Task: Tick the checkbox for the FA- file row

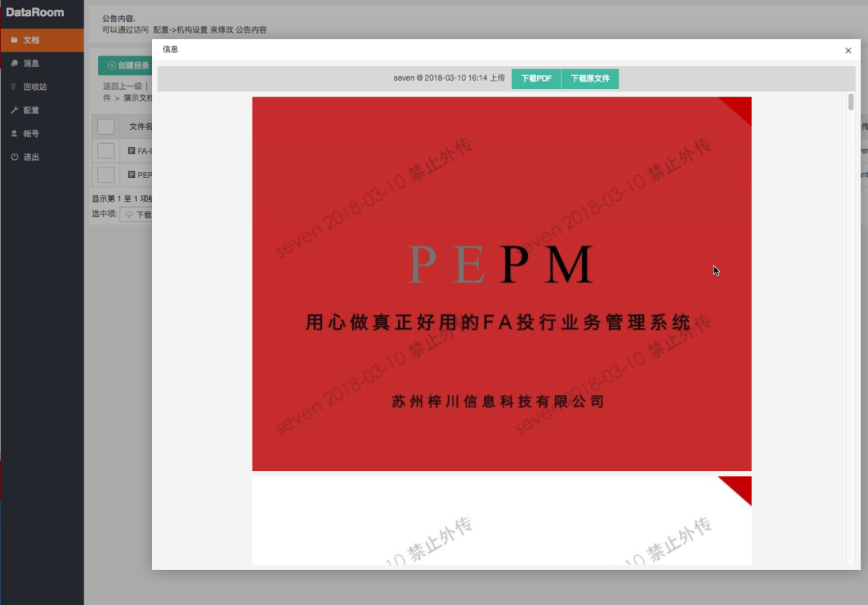Action: pos(106,151)
